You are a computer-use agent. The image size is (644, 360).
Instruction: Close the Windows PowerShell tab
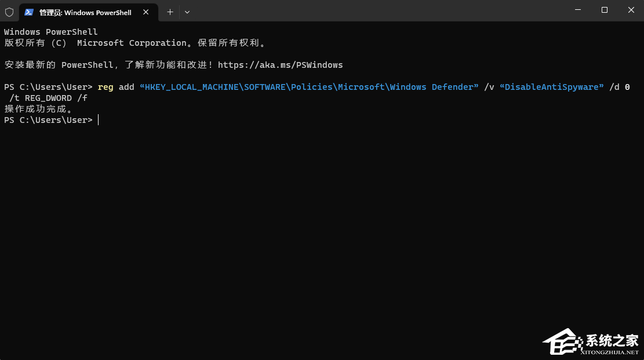click(146, 12)
